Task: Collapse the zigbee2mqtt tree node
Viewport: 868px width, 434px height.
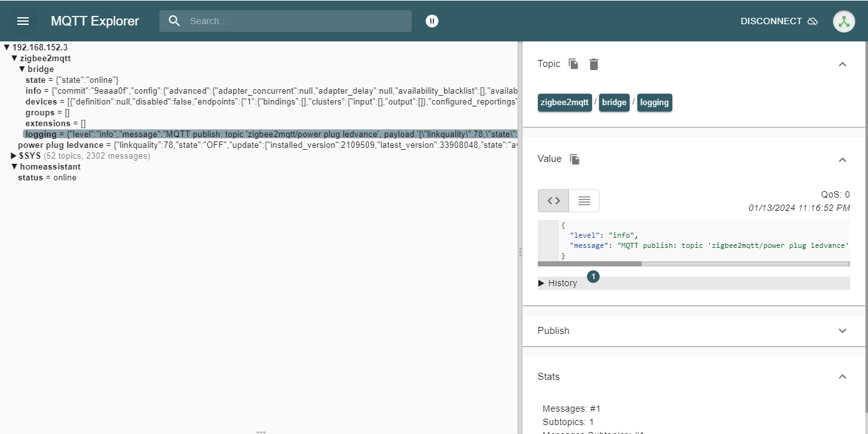Action: coord(15,58)
